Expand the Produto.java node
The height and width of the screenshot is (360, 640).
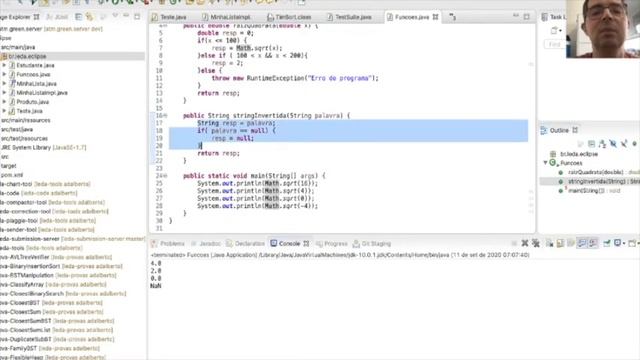click(x=4, y=102)
